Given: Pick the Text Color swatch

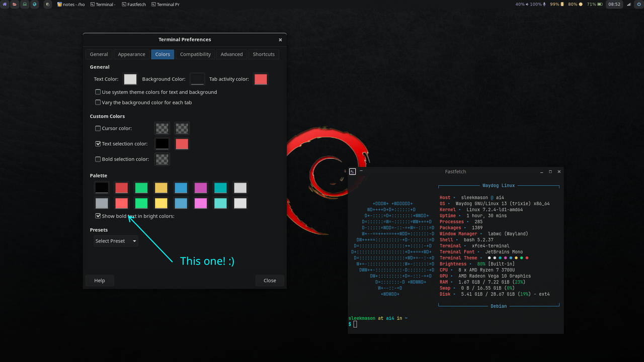Looking at the screenshot, I should (130, 79).
